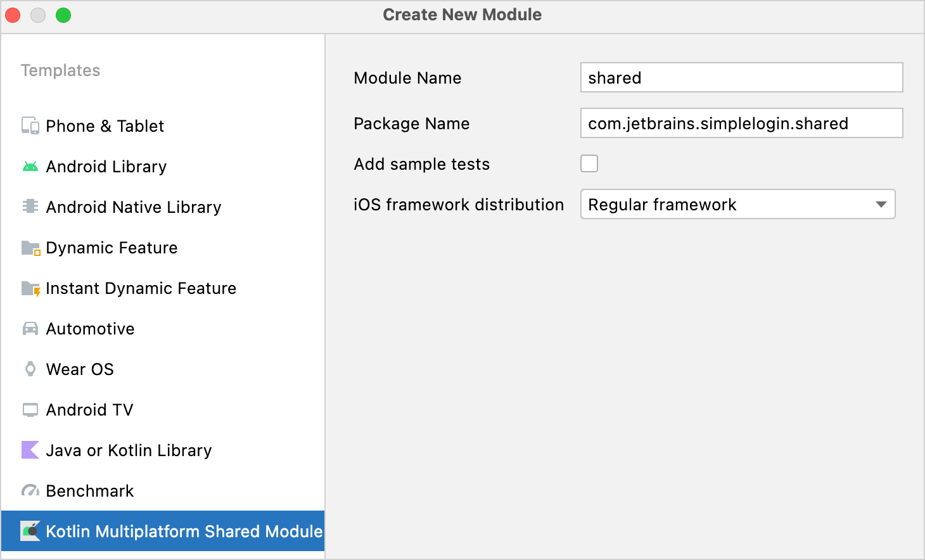Select the Phone & Tablet template entry
Viewport: 925px width, 560px height.
point(105,125)
